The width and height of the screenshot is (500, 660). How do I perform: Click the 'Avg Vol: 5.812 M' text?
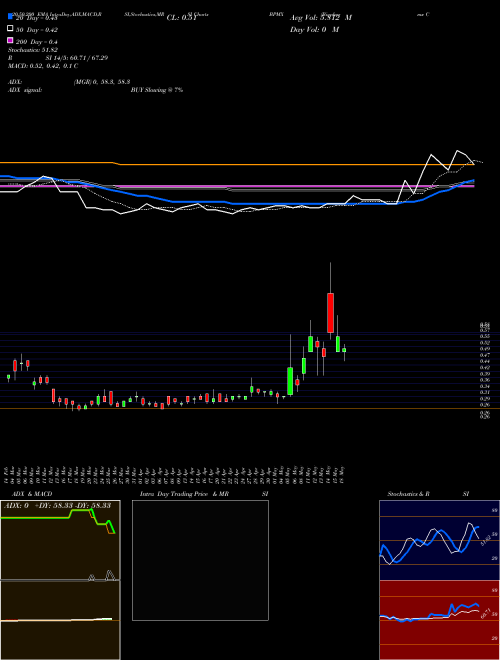click(x=321, y=18)
